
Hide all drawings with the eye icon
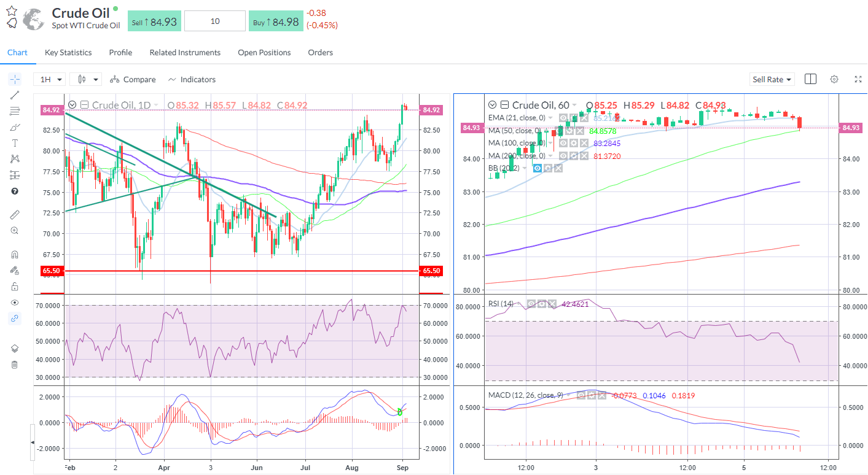15,303
